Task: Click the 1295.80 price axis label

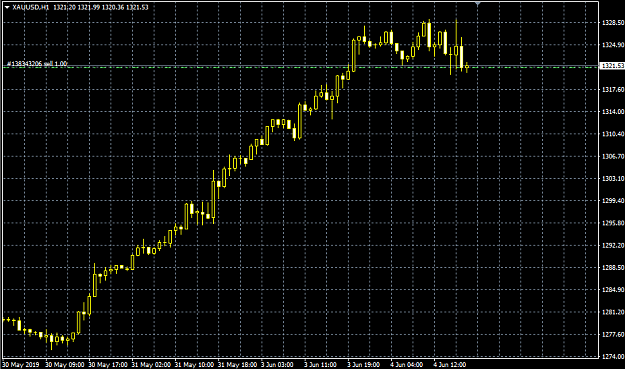Action: coord(613,223)
